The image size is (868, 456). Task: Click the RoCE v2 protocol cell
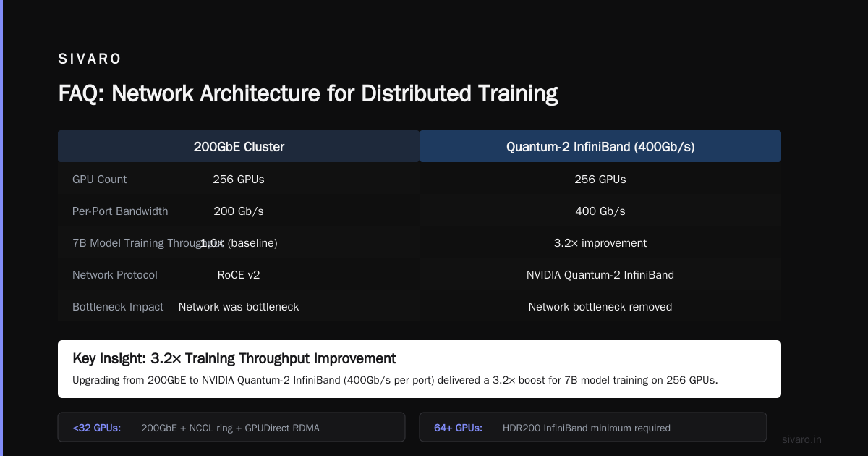pyautogui.click(x=239, y=275)
